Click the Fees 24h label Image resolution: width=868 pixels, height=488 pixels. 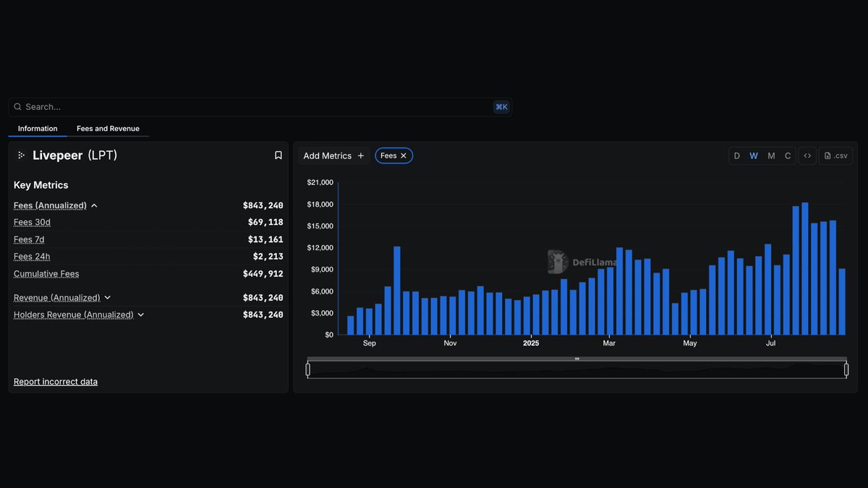[32, 257]
